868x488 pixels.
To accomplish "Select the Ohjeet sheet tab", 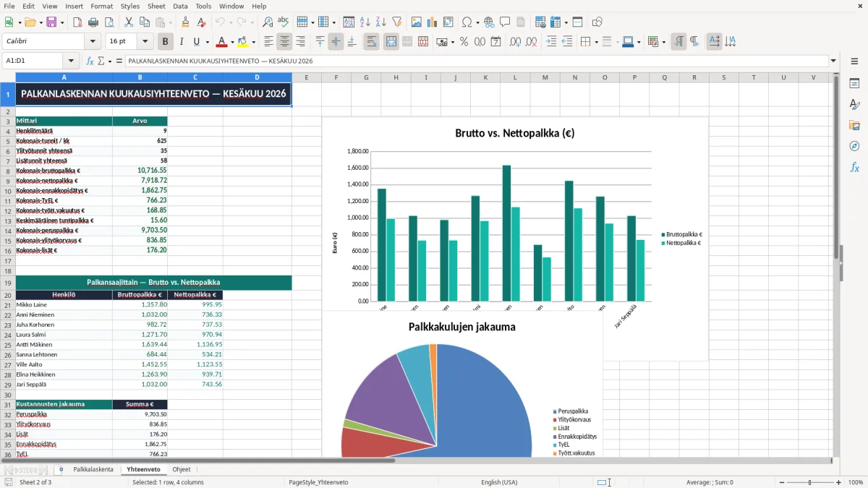I will tap(182, 469).
